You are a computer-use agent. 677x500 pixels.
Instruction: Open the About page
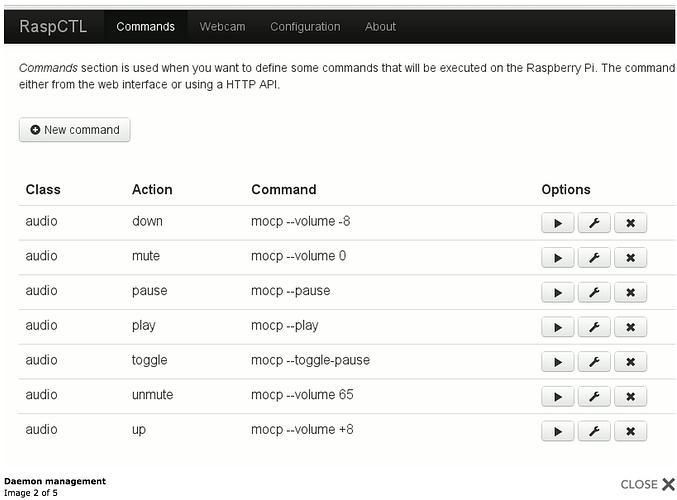click(x=380, y=27)
